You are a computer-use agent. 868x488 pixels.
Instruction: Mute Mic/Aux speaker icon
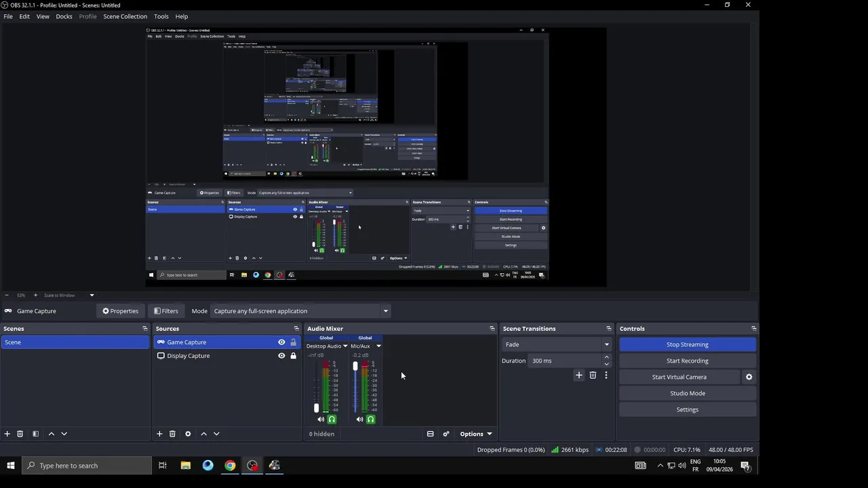(359, 420)
